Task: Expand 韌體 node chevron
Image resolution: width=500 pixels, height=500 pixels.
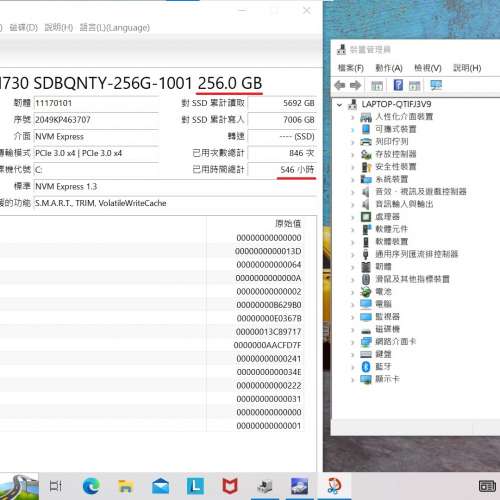Action: [x=352, y=267]
